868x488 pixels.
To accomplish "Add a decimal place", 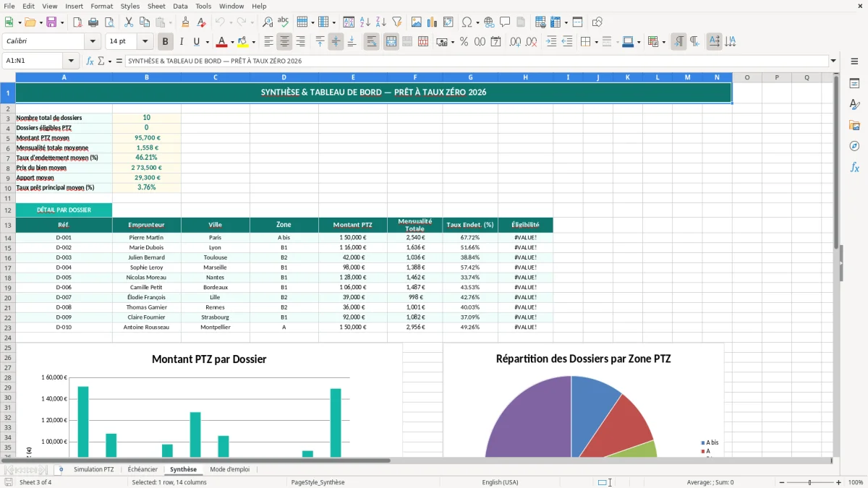I will point(515,42).
